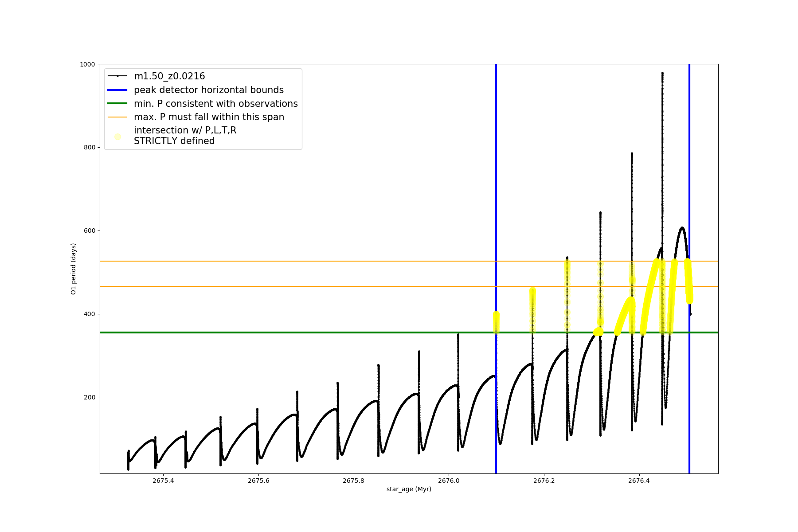Screen dimensions: 798x532
Task: Click the black line sample in the legend
Action: (117, 76)
